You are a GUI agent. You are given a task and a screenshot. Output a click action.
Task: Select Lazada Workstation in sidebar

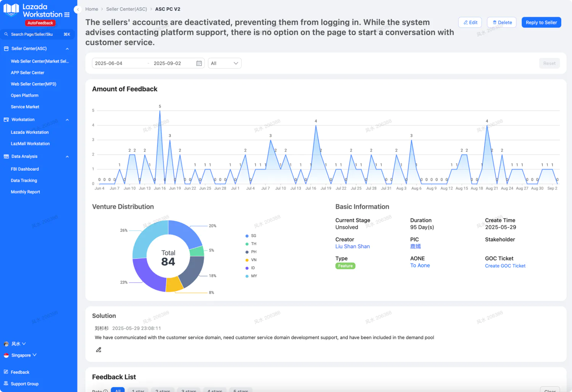pyautogui.click(x=30, y=132)
